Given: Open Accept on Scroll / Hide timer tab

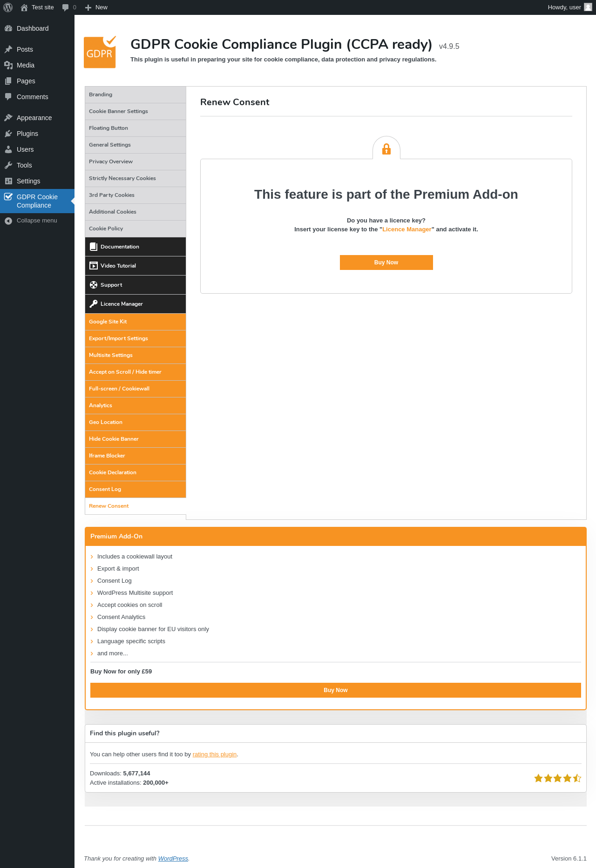Looking at the screenshot, I should 135,372.
